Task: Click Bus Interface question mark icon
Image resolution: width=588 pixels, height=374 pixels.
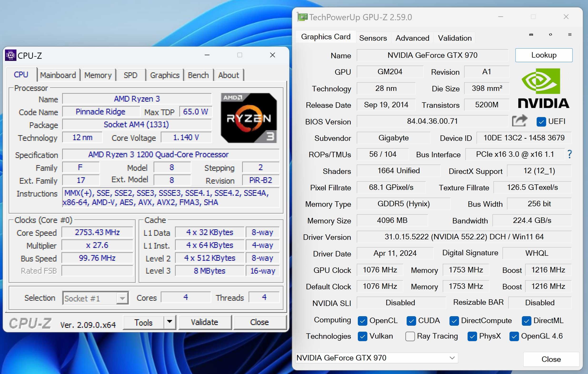Action: (570, 154)
